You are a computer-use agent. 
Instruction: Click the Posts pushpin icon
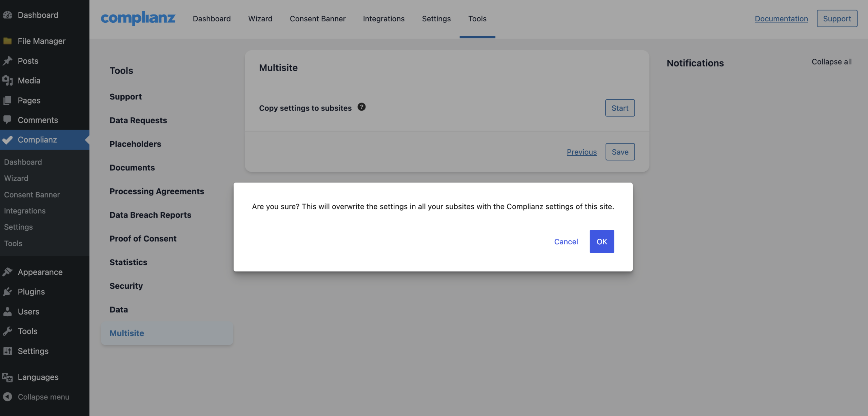[x=7, y=61]
